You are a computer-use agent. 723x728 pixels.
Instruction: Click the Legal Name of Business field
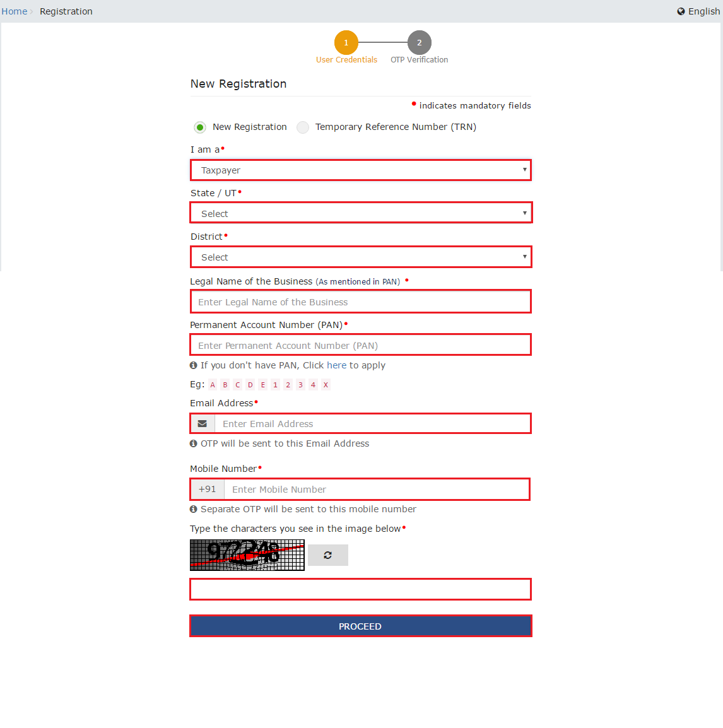[x=360, y=302]
